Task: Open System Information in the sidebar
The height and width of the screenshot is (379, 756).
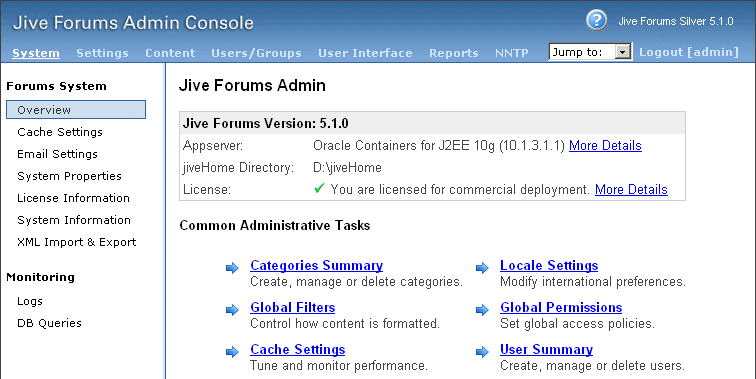Action: [x=74, y=220]
